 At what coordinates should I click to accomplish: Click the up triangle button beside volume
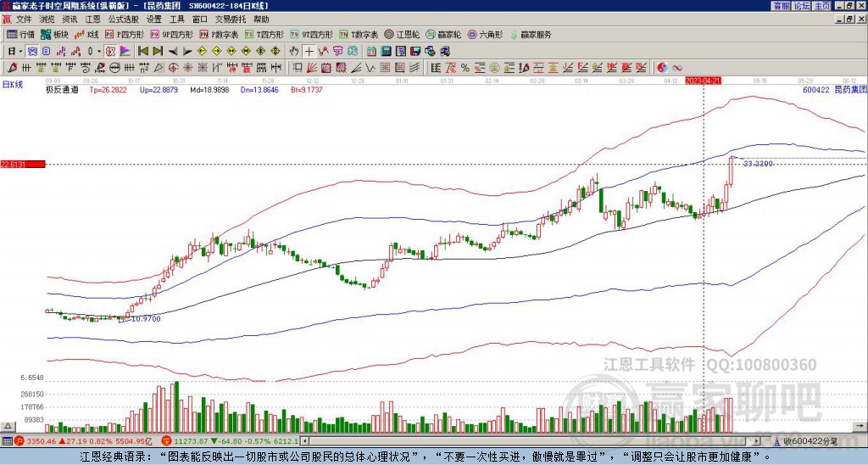point(8,426)
